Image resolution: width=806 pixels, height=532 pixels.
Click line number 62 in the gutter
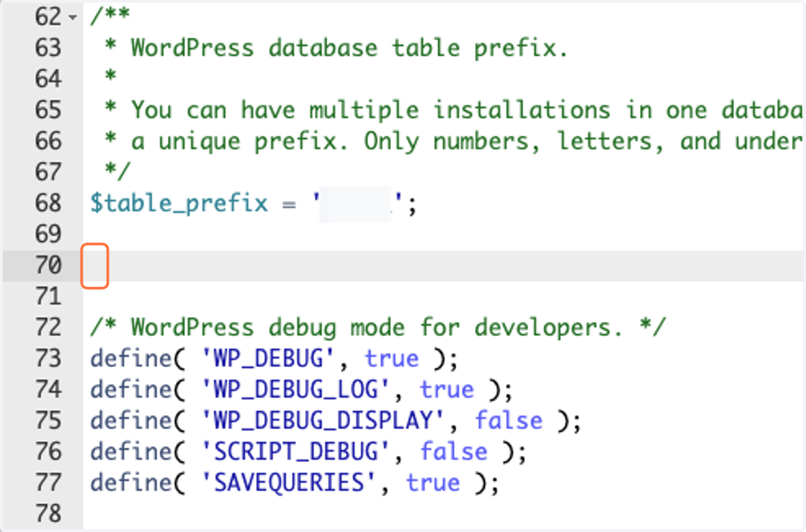click(47, 17)
